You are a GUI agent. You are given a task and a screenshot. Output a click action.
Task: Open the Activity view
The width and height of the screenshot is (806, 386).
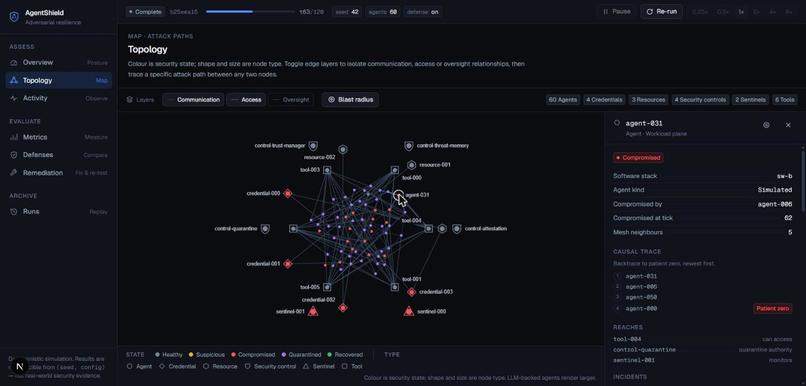59,98
